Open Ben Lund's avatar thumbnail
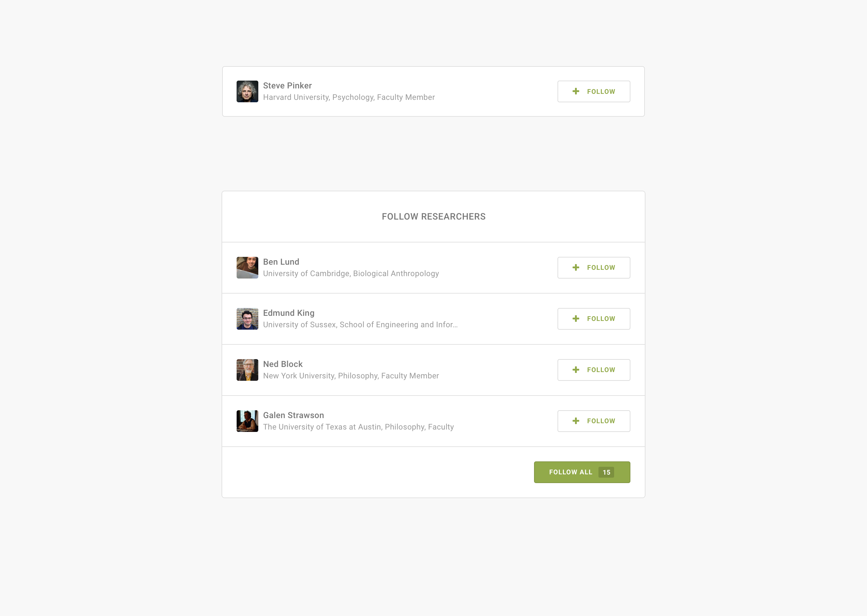The image size is (867, 616). point(247,267)
